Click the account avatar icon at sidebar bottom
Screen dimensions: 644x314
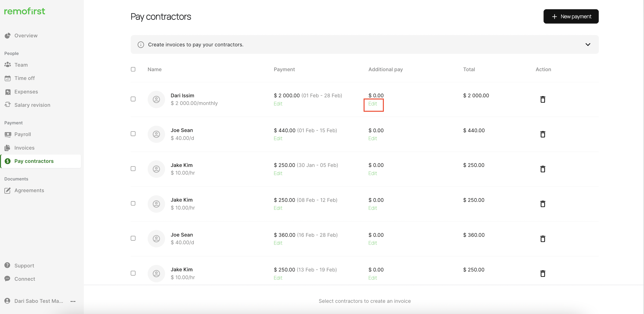point(8,301)
